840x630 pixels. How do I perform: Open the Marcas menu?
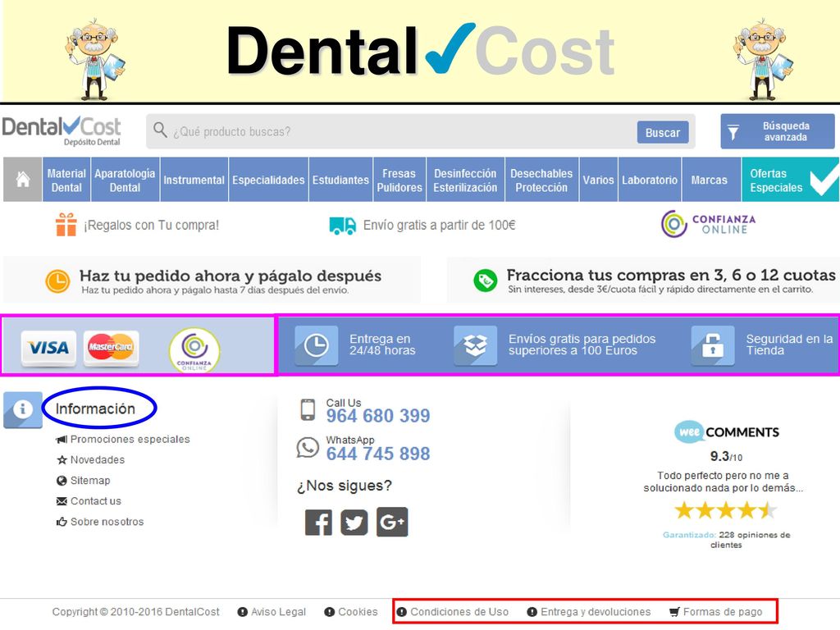pos(710,180)
